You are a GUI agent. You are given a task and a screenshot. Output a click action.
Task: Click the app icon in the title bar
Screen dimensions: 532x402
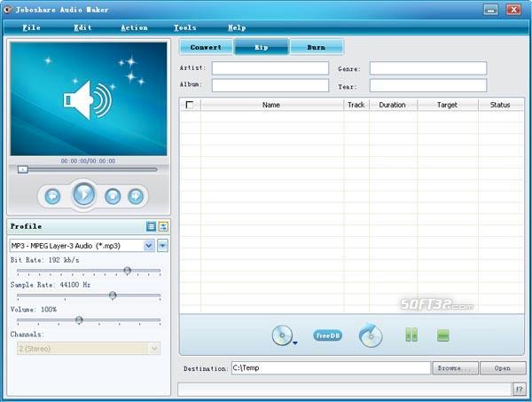click(7, 9)
